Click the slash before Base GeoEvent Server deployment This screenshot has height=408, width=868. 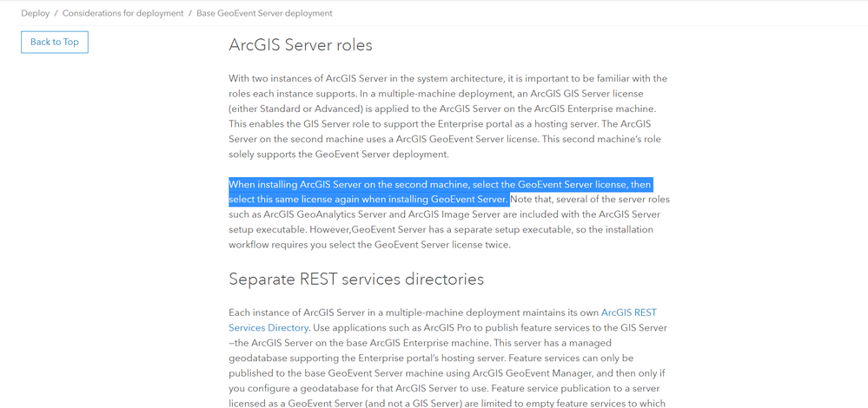click(x=190, y=13)
